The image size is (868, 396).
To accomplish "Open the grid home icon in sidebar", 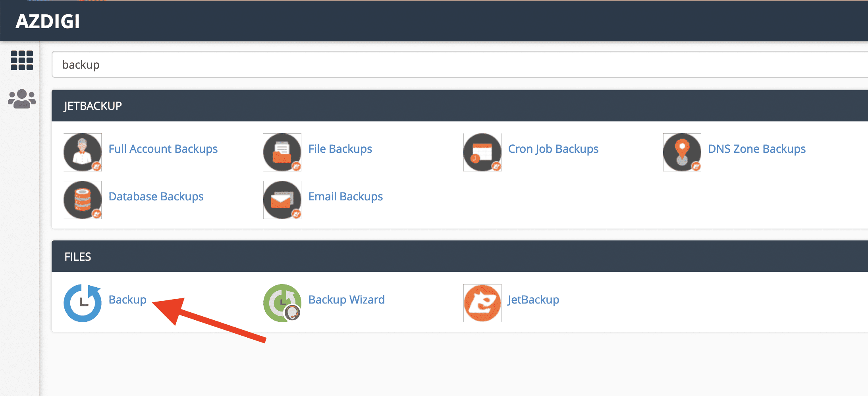I will coord(22,60).
